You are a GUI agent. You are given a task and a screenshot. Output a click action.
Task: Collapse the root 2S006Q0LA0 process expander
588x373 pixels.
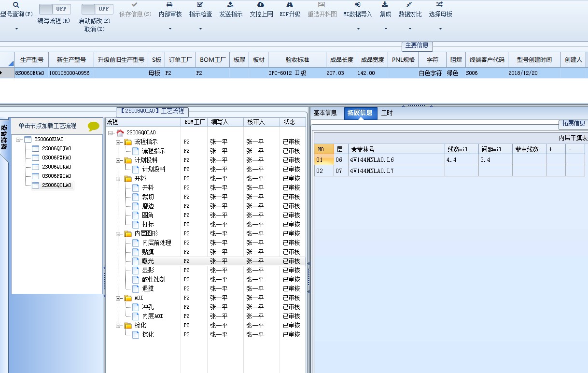pyautogui.click(x=111, y=132)
